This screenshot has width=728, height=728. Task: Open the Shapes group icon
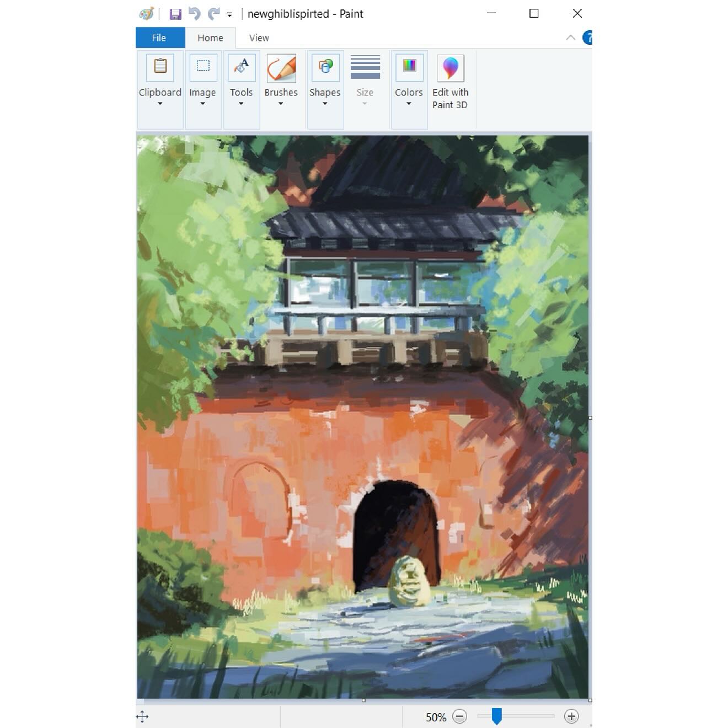[x=325, y=67]
